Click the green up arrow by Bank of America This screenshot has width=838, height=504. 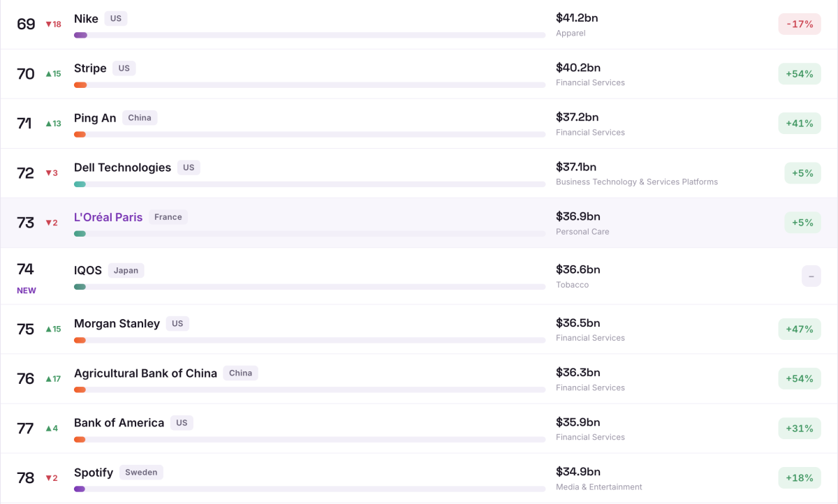pos(49,429)
